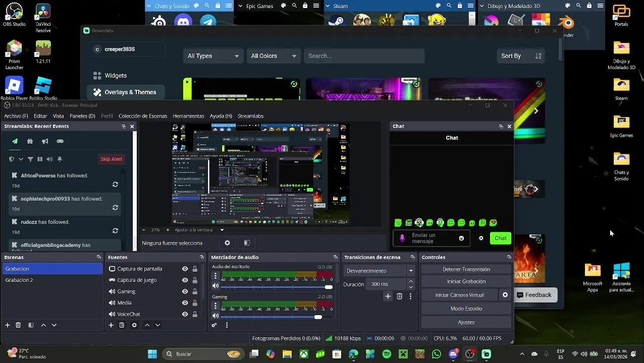
Task: Click Iniciar Cámara Virtual
Action: [x=459, y=295]
